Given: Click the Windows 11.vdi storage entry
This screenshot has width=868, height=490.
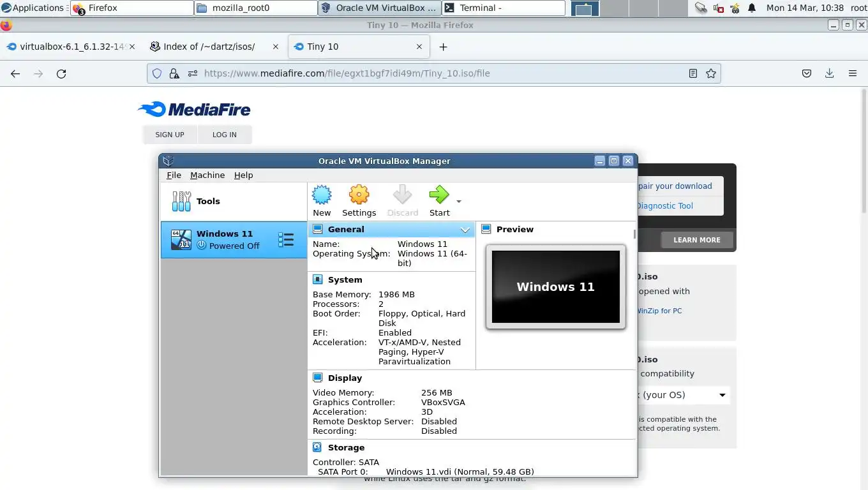Looking at the screenshot, I should click(460, 471).
